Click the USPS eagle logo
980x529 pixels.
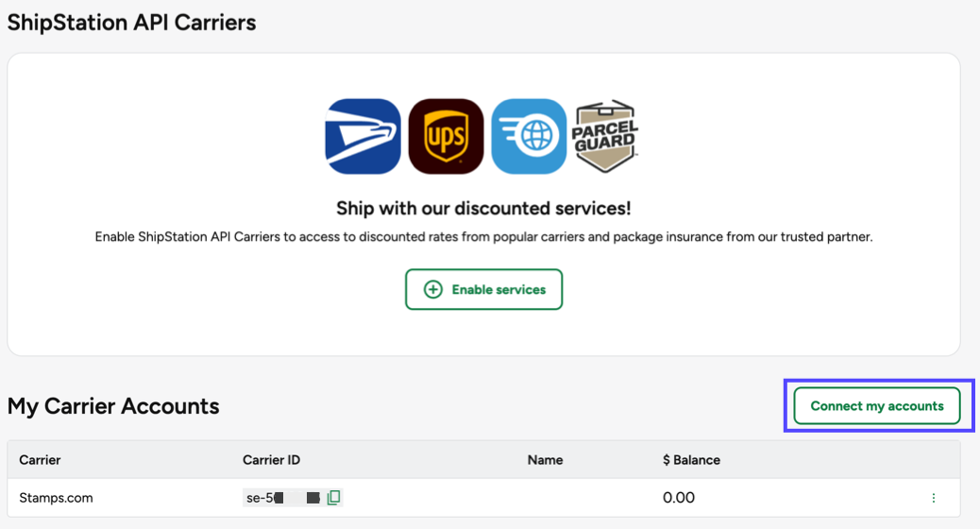pos(363,136)
